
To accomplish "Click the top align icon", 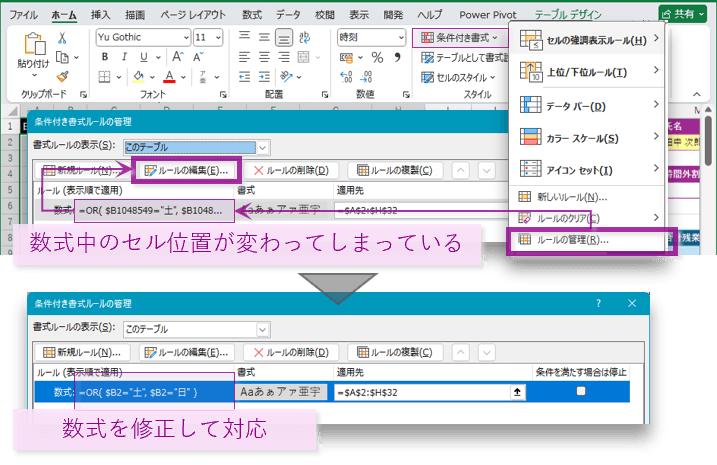I will [x=245, y=37].
